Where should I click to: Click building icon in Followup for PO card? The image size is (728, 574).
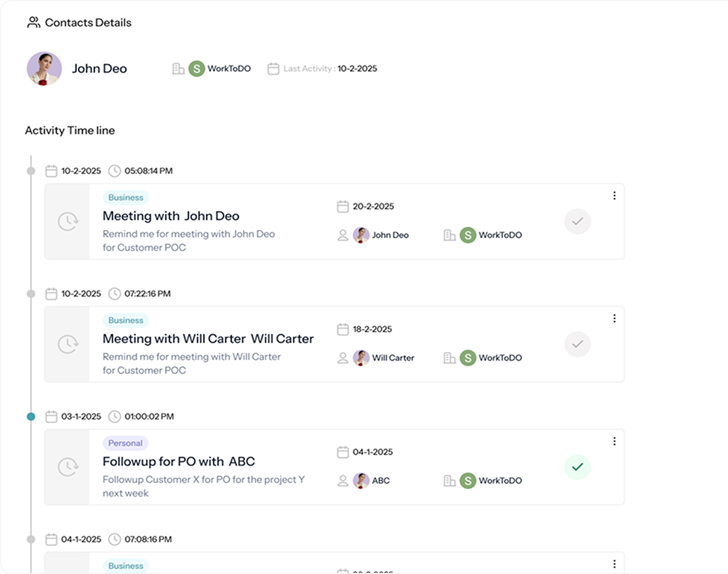coord(449,480)
